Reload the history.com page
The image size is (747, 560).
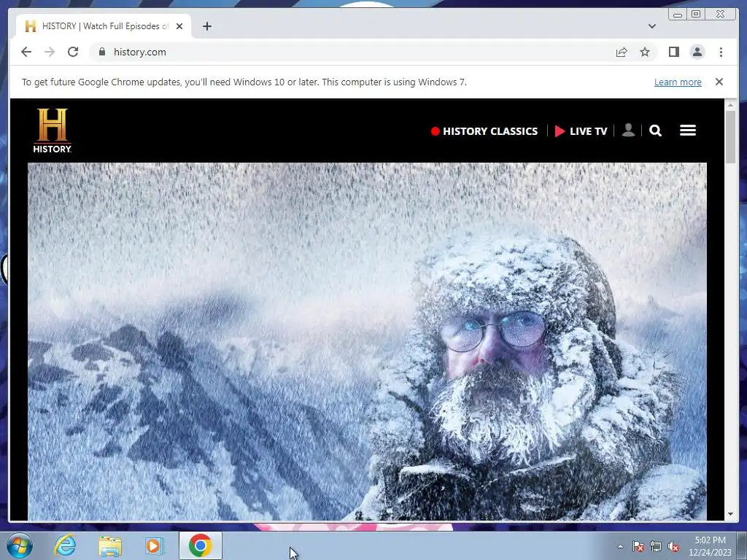pyautogui.click(x=73, y=52)
